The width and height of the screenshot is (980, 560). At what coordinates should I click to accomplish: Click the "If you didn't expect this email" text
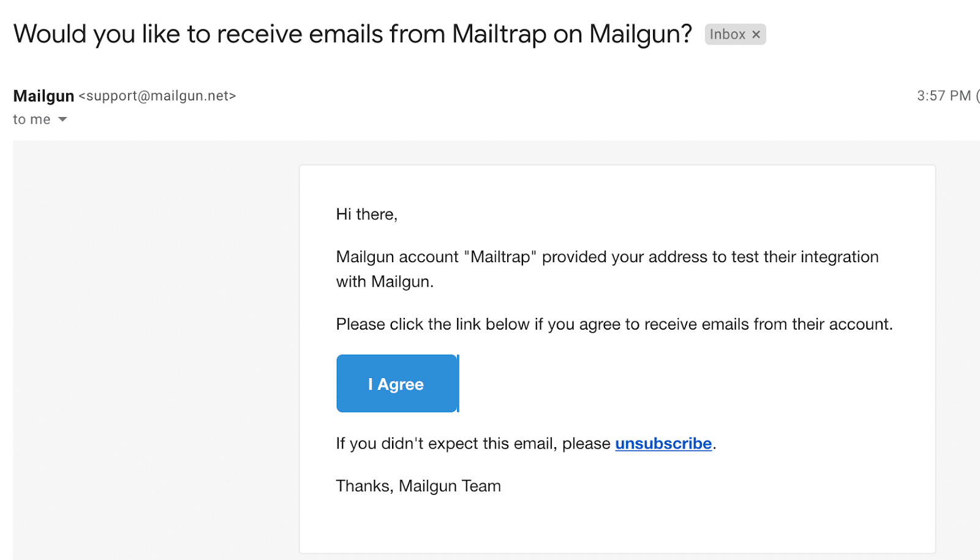pos(473,444)
